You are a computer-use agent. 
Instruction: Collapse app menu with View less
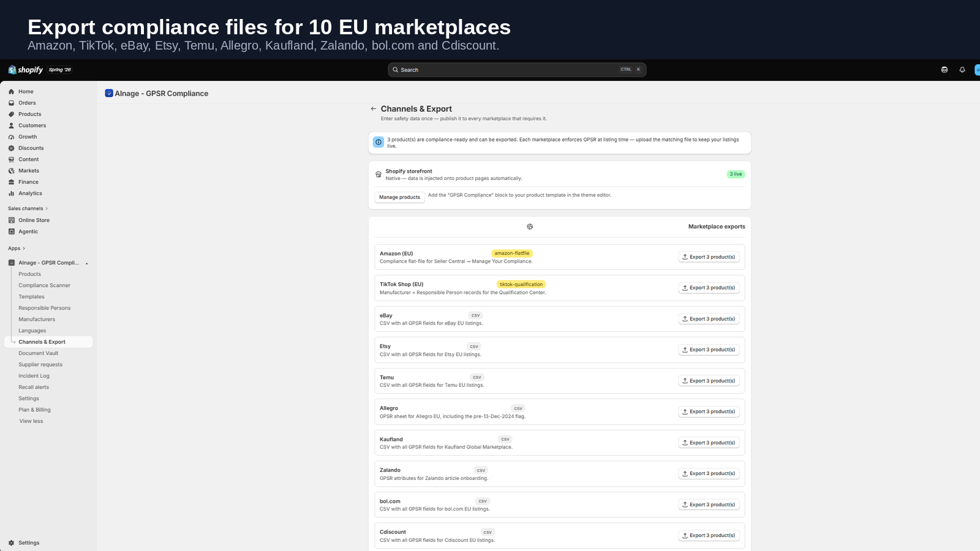coord(31,421)
